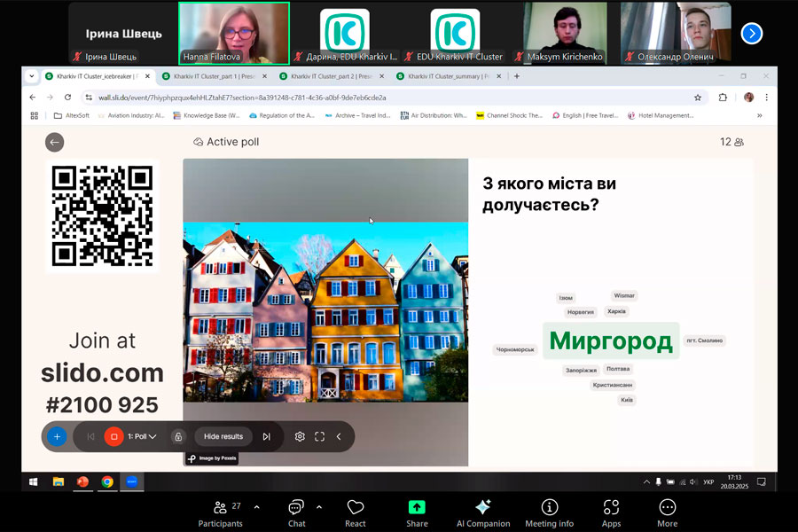Viewport: 798px width, 532px height.
Task: Skip to the next poll
Action: [x=266, y=436]
